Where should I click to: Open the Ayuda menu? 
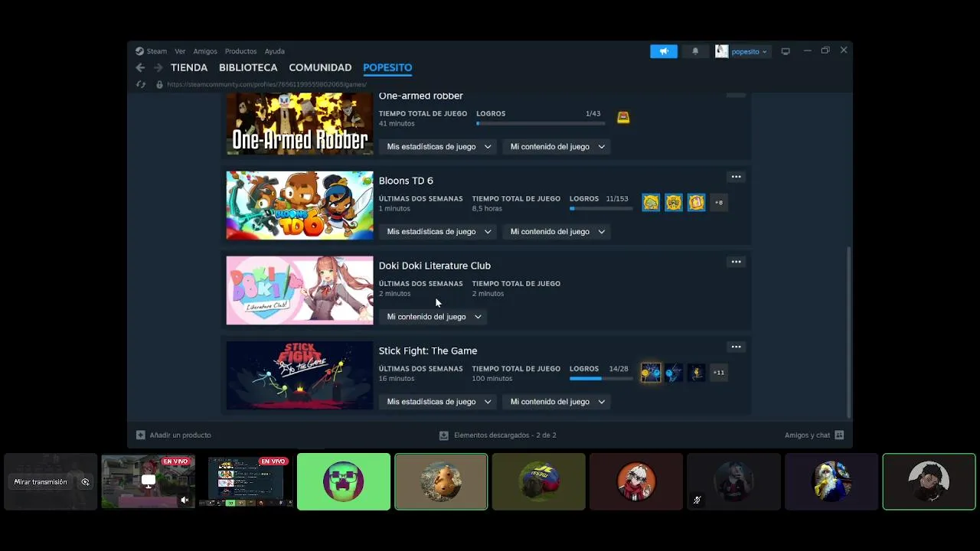tap(274, 51)
